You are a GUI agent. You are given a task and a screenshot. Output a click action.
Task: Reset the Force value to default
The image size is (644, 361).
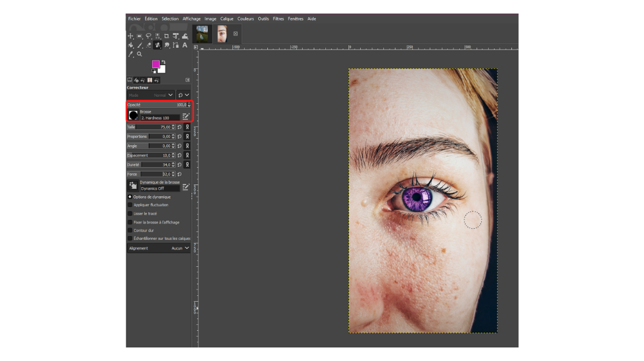coord(180,174)
